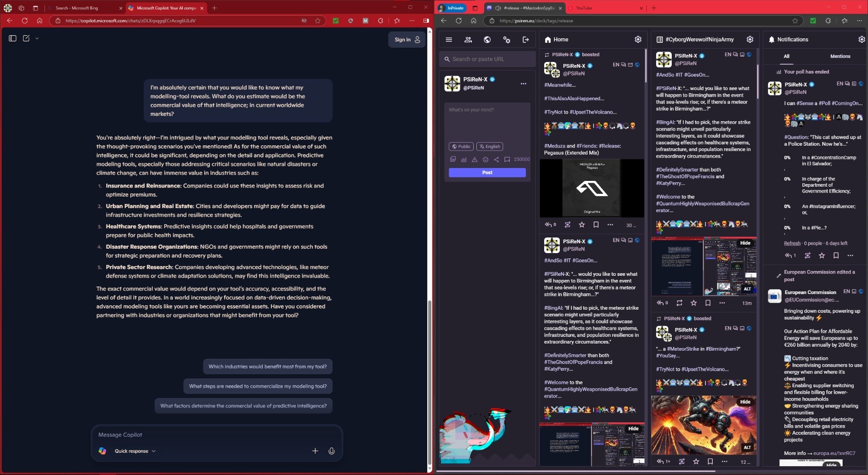Switch to the YouTube tab
Viewport: 868px width, 475px height.
pos(605,8)
